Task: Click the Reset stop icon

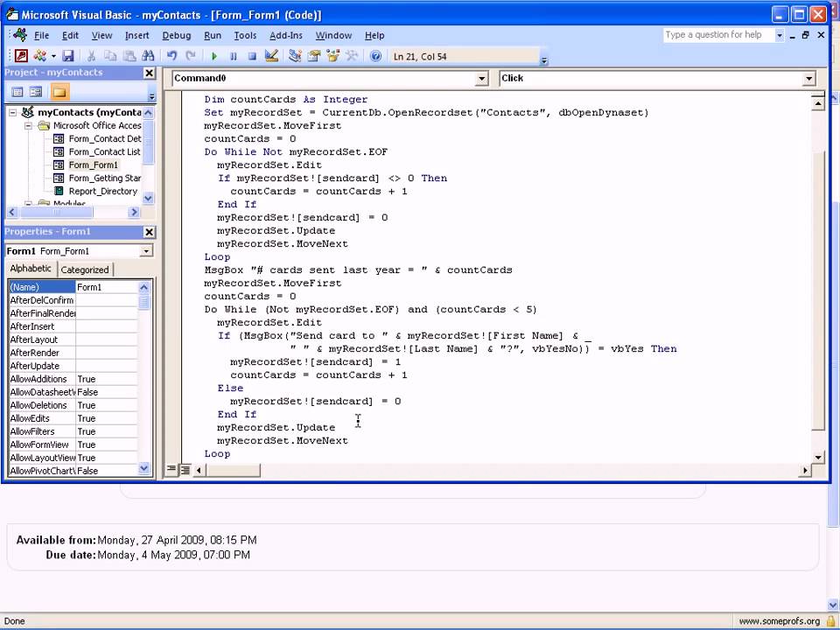Action: (x=252, y=56)
